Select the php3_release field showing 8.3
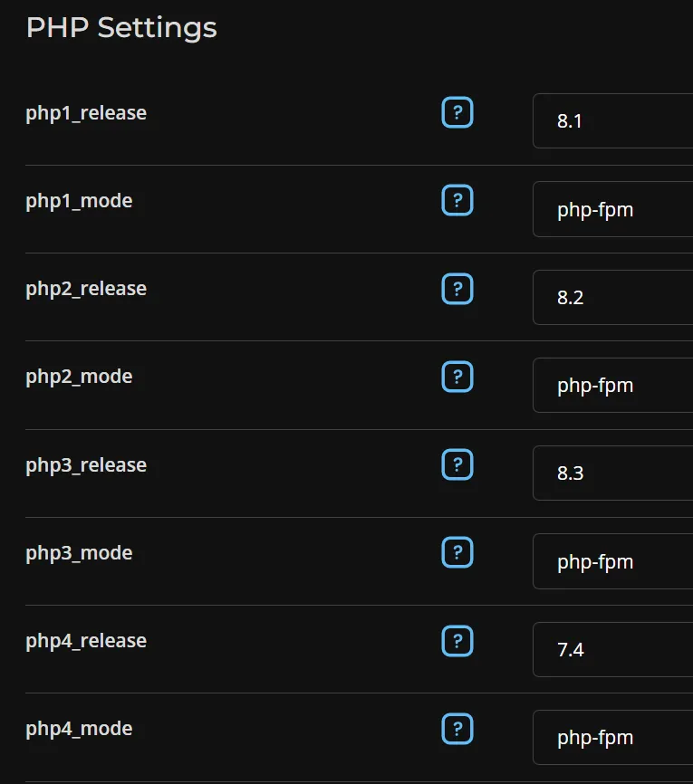Image resolution: width=693 pixels, height=784 pixels. 612,473
